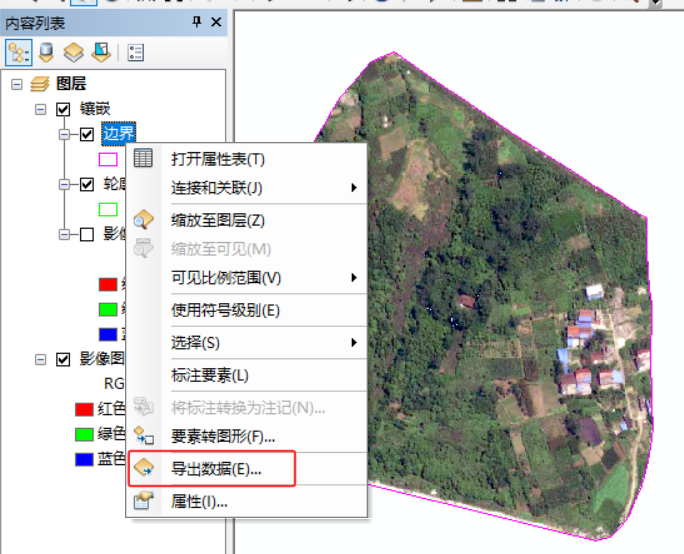Click the 图层 data frame icon
This screenshot has height=554, width=684.
point(41,85)
